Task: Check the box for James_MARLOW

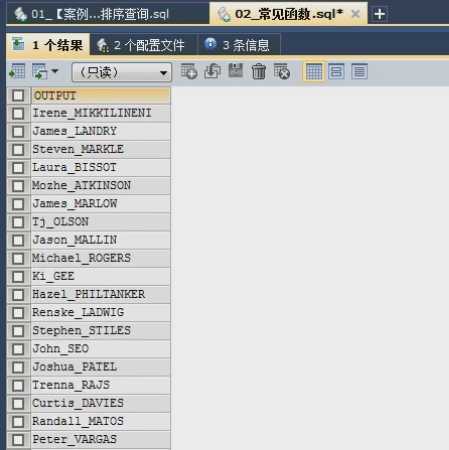Action: pyautogui.click(x=18, y=204)
